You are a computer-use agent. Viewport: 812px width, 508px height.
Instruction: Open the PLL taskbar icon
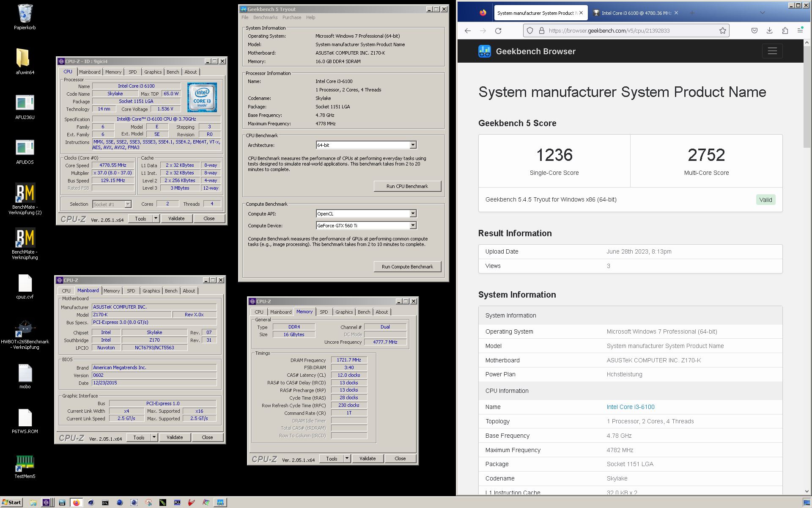[177, 502]
